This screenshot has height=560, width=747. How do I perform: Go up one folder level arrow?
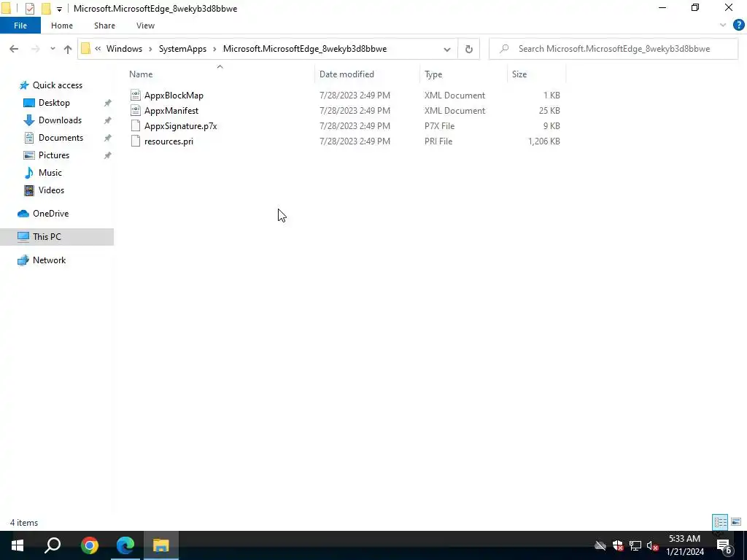[x=68, y=49]
